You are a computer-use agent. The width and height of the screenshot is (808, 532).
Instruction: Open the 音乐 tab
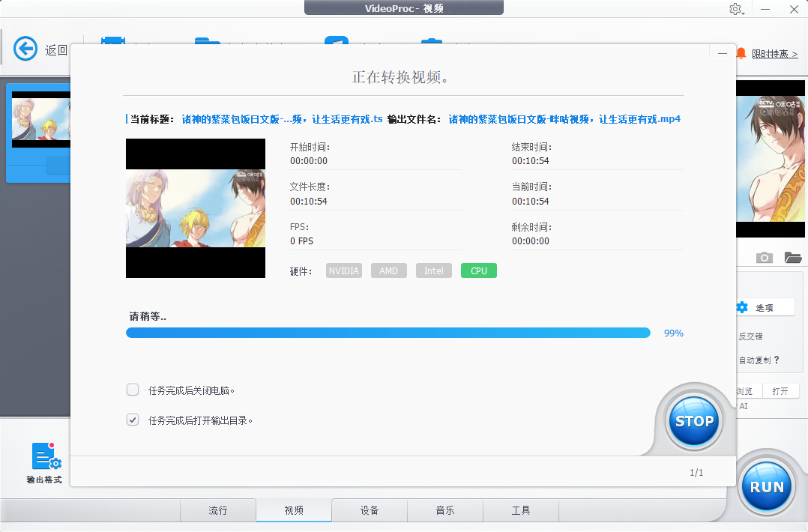(445, 510)
